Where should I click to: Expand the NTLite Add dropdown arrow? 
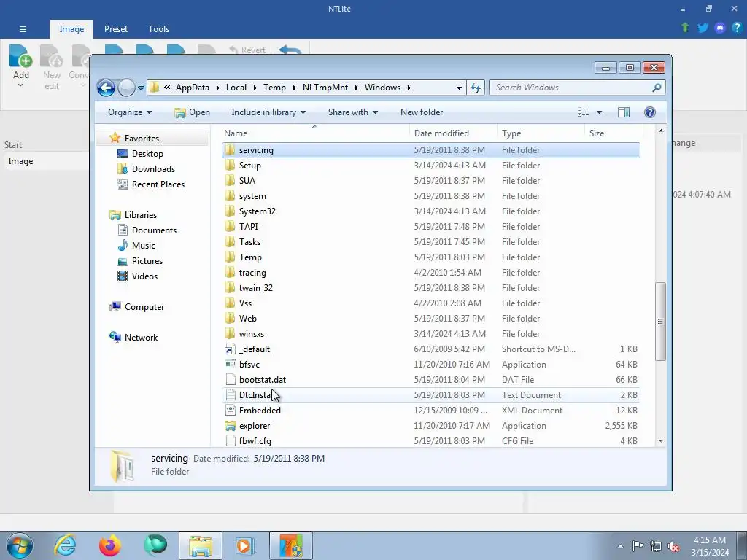(x=20, y=85)
